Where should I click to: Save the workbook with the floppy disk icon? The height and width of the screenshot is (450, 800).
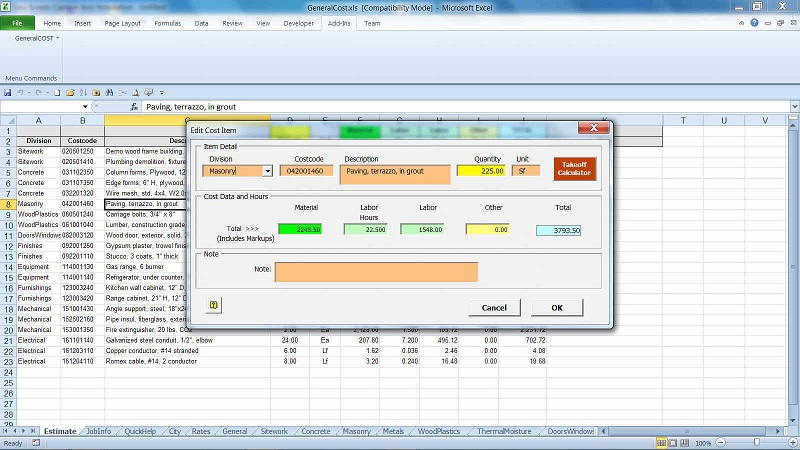[x=7, y=92]
